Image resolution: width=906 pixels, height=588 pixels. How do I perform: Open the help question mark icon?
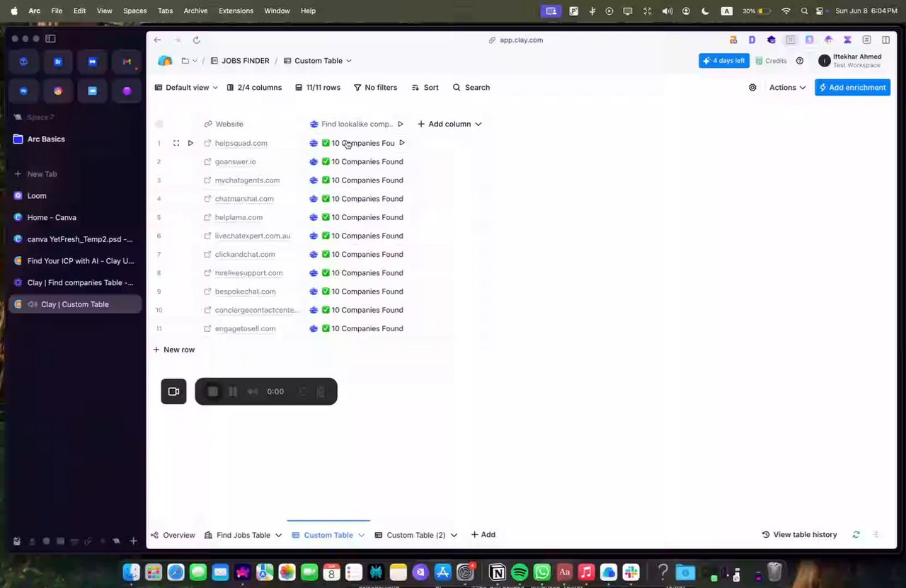pyautogui.click(x=800, y=61)
